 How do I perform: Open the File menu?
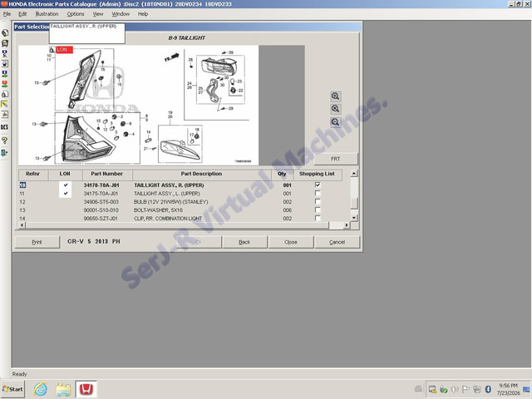point(7,14)
